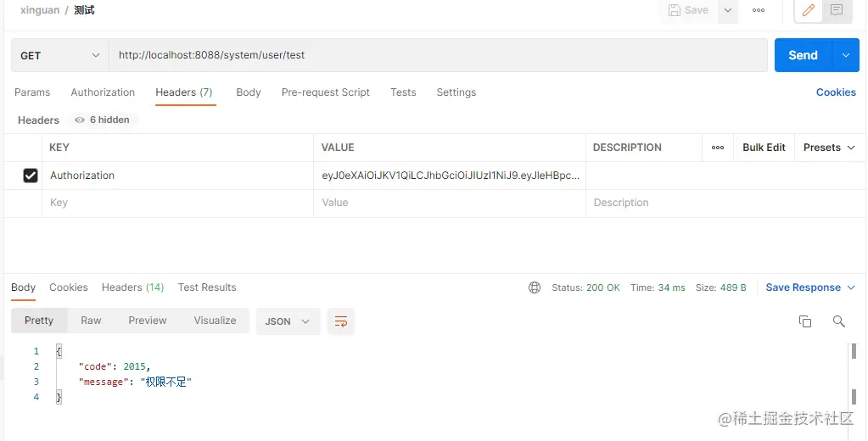
Task: Click the eyJ0eXAi token value cell
Action: coord(450,176)
